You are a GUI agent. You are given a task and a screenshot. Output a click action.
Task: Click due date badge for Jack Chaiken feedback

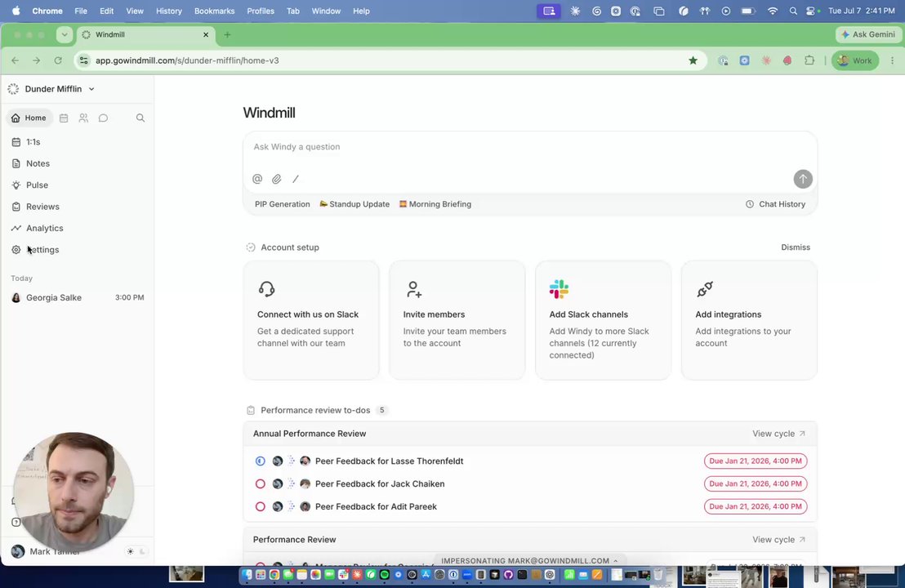coord(756,483)
